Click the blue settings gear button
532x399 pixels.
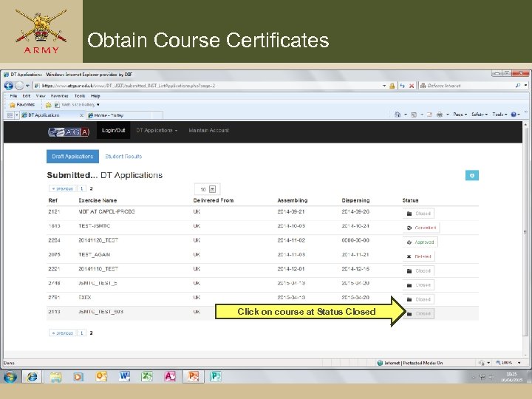472,175
